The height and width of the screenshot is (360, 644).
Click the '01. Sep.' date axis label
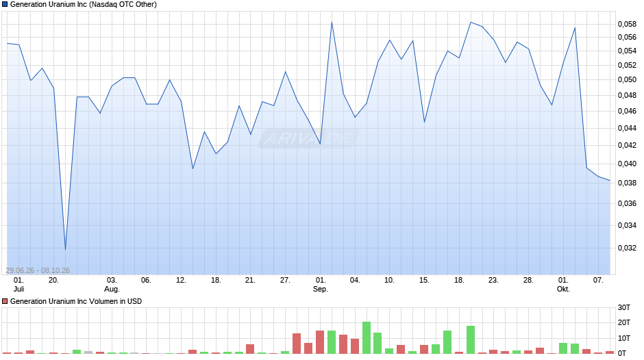[x=321, y=285]
